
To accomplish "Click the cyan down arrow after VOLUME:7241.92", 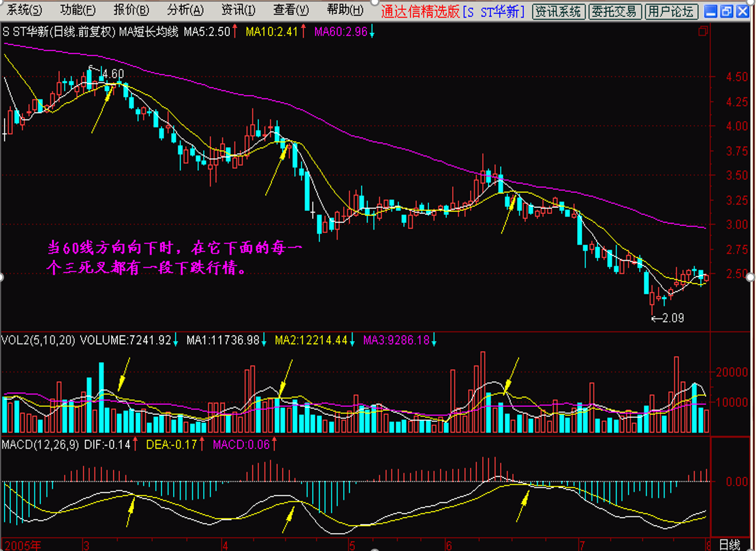I will click(176, 341).
